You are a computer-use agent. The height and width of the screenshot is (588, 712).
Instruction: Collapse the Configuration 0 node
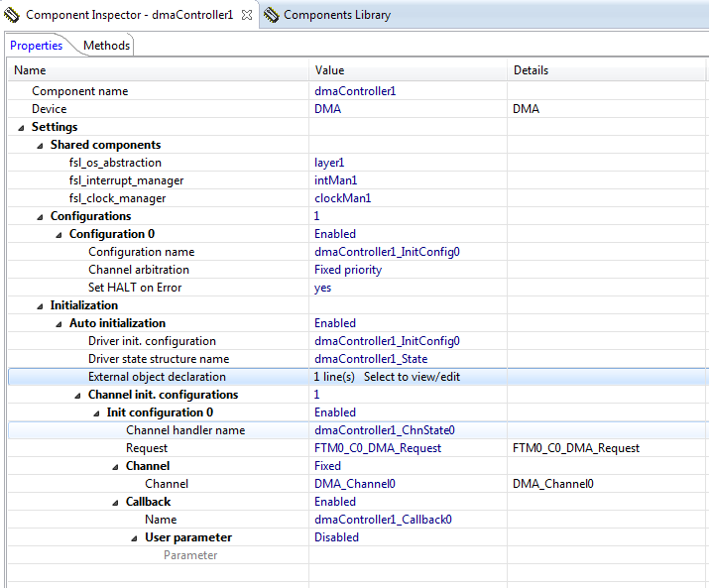point(60,234)
